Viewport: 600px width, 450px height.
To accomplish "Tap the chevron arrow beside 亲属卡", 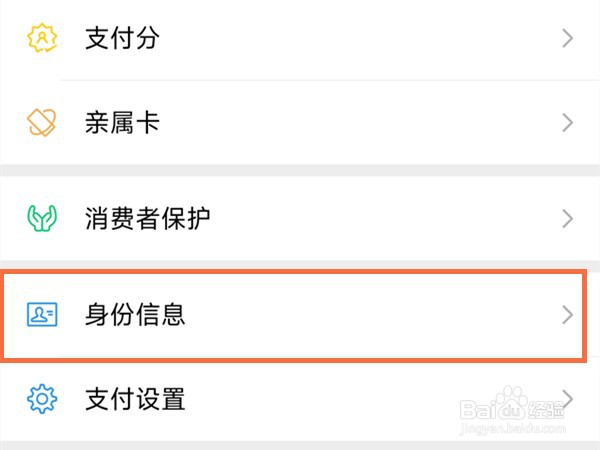I will coord(567,124).
